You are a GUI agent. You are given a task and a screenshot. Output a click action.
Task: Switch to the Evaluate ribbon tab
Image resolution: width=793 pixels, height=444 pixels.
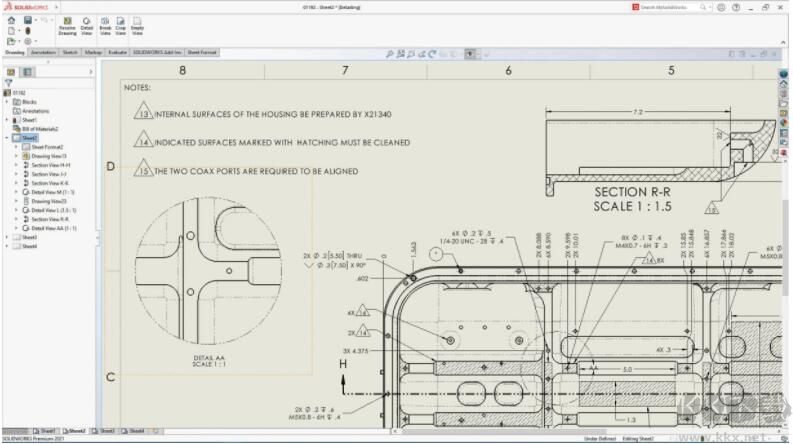point(118,52)
